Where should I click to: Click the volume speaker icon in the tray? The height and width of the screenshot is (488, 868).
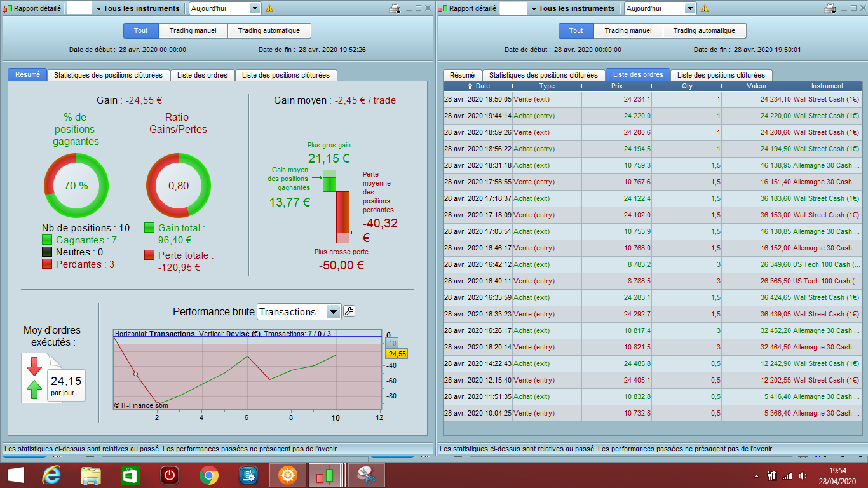click(x=804, y=476)
